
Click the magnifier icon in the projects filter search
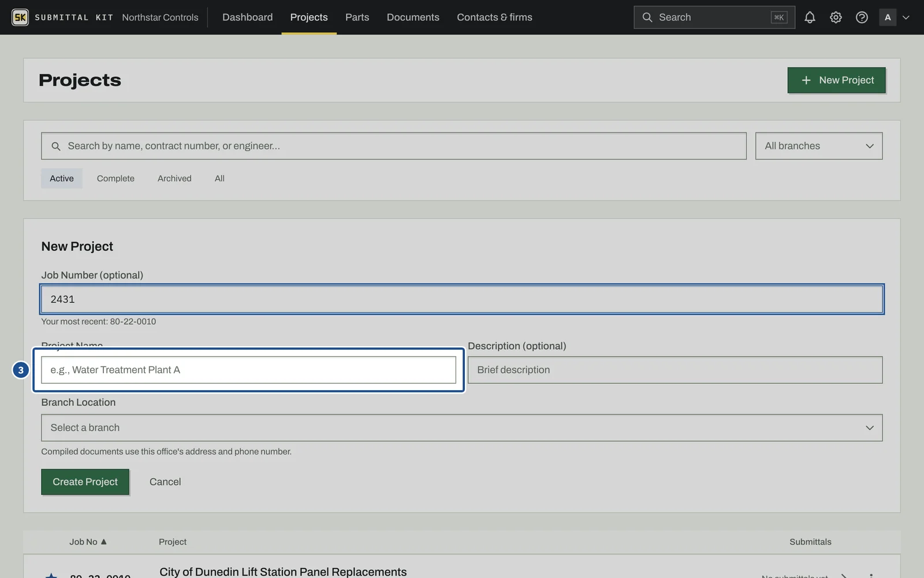tap(56, 146)
